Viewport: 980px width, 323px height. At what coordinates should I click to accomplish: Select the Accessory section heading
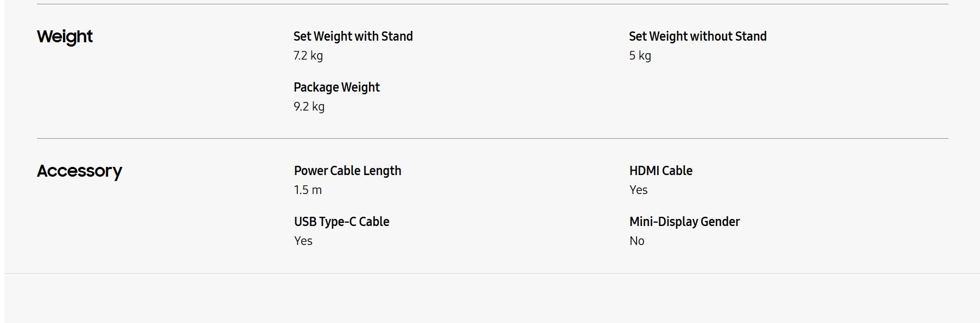click(x=79, y=171)
